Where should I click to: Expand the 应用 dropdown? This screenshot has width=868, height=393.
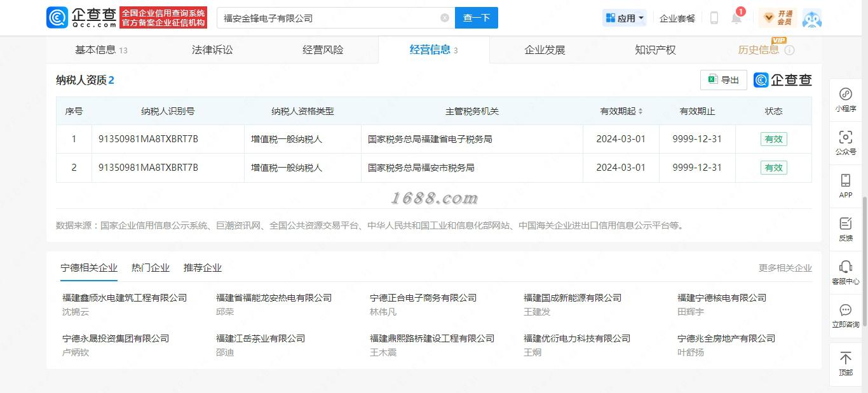pos(625,18)
